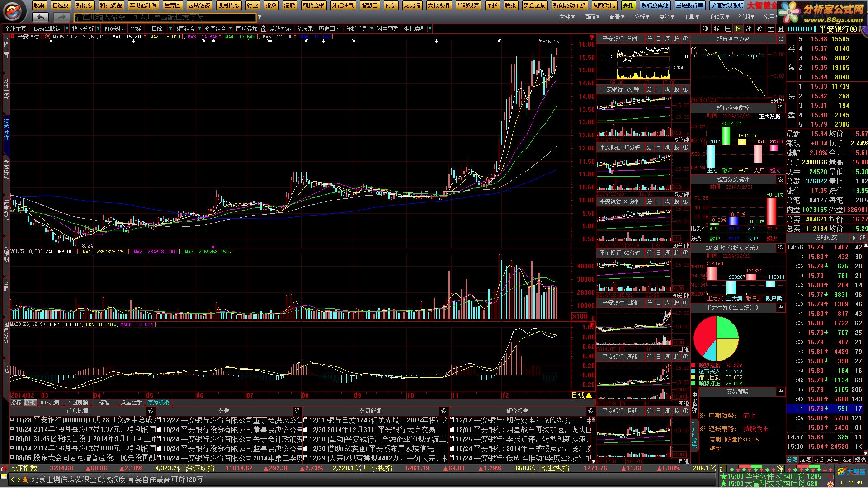Click 设 settings beside 公告 header
Viewport: 868px width, 488px height.
pyautogui.click(x=297, y=411)
